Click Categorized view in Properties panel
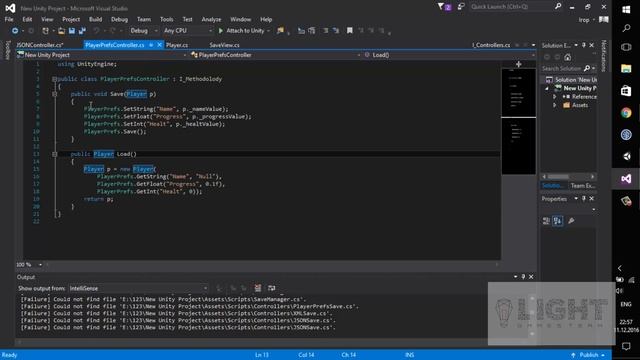This screenshot has width=640, height=360. click(x=546, y=221)
